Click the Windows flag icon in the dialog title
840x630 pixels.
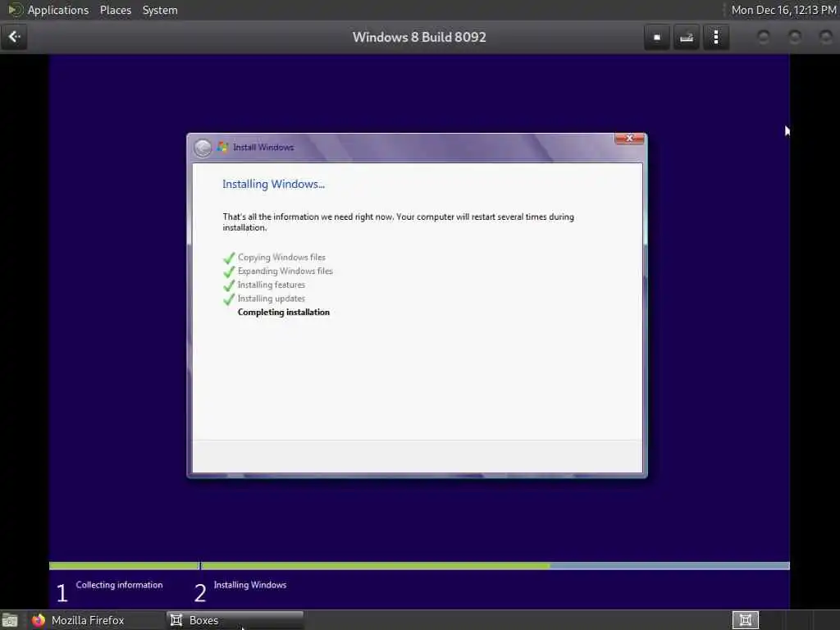coord(223,147)
